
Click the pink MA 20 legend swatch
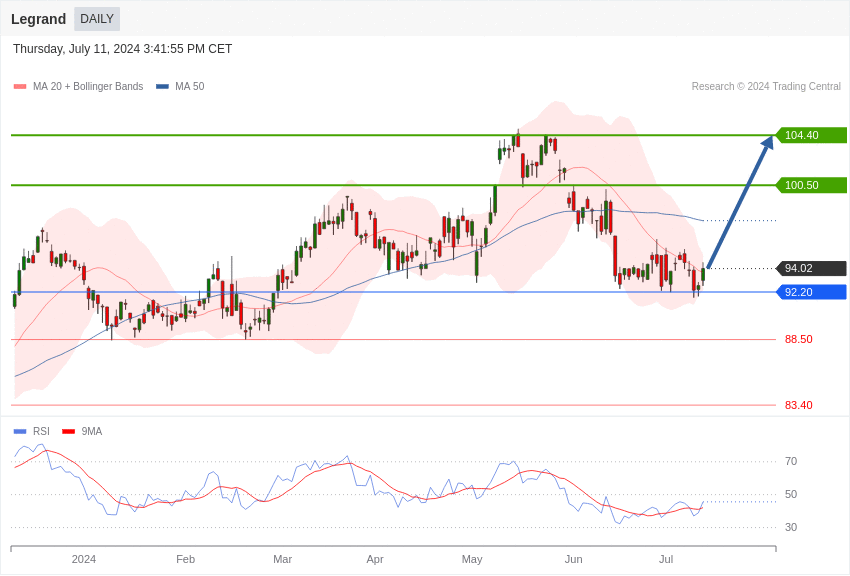click(x=20, y=87)
